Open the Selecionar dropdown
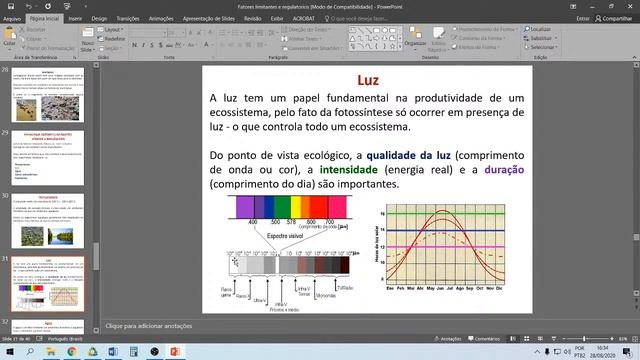This screenshot has height=360, width=640. (540, 47)
